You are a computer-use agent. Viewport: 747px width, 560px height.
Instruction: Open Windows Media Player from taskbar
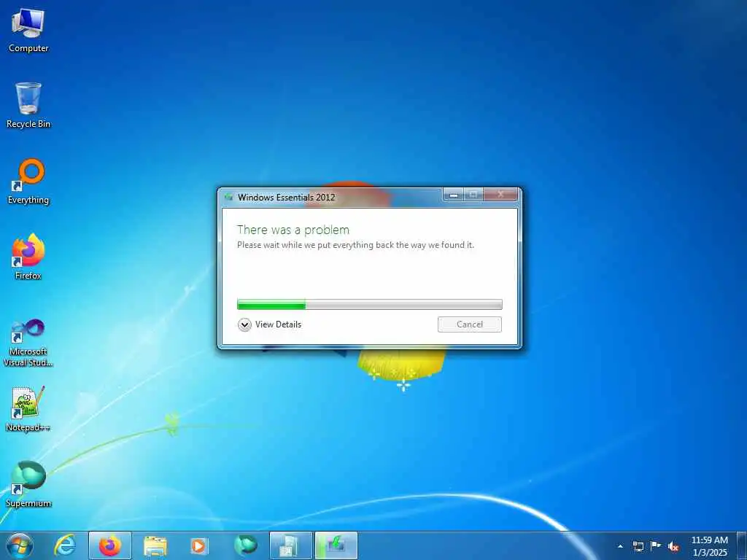[x=198, y=545]
